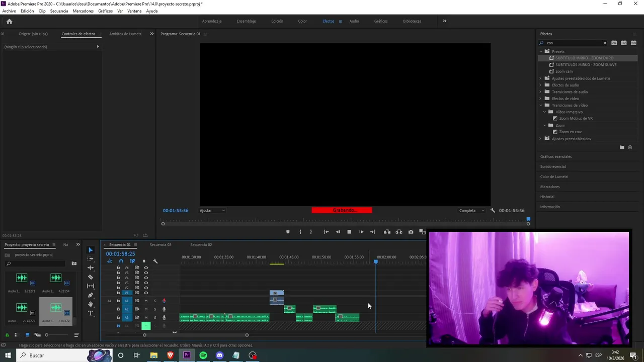Select the Razor tool
This screenshot has height=362, width=644.
coord(91,277)
